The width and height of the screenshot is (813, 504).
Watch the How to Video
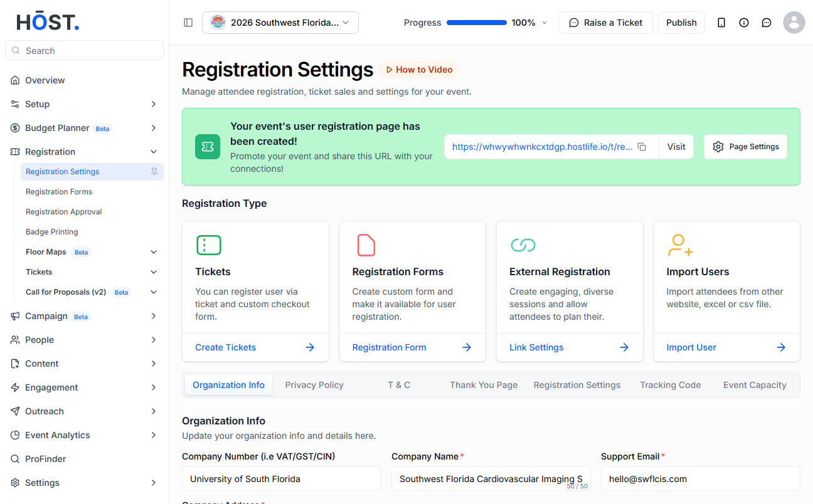419,70
